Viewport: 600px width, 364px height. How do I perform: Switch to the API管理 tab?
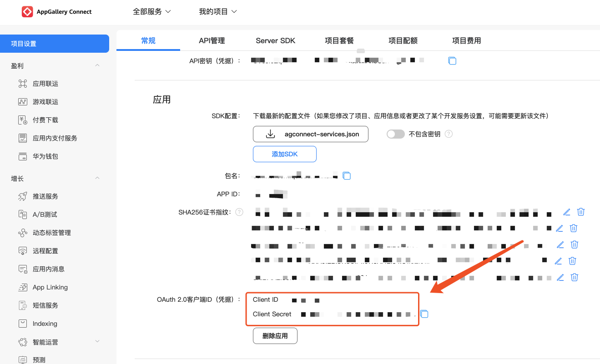(212, 40)
